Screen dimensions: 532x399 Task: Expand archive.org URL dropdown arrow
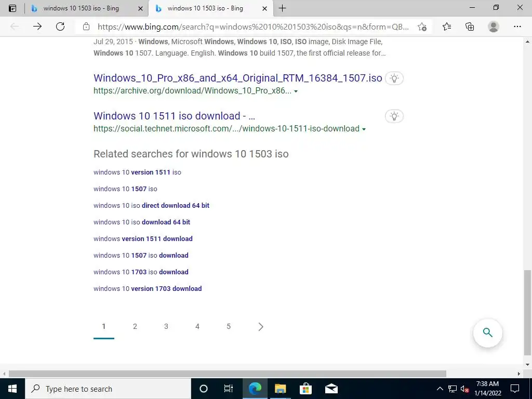pos(296,91)
